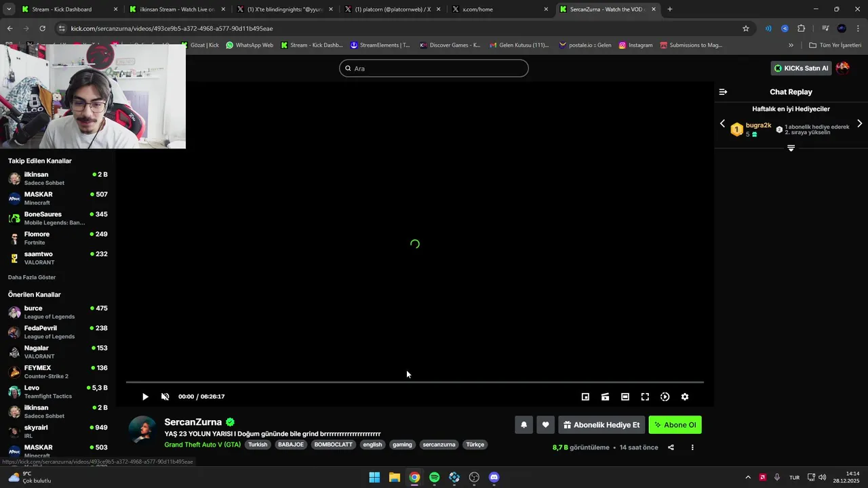The width and height of the screenshot is (868, 488).
Task: Open Levo Teamfight Tactics channel
Action: tap(58, 392)
